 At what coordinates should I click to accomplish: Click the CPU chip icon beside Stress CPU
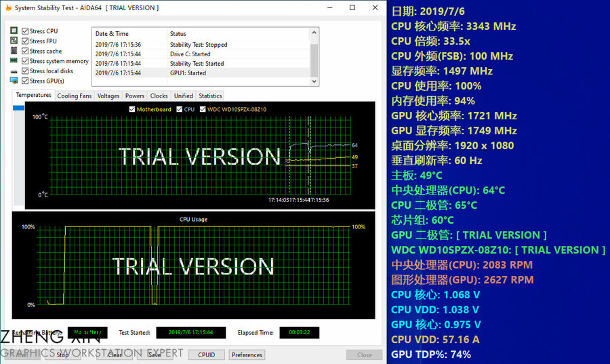(14, 31)
